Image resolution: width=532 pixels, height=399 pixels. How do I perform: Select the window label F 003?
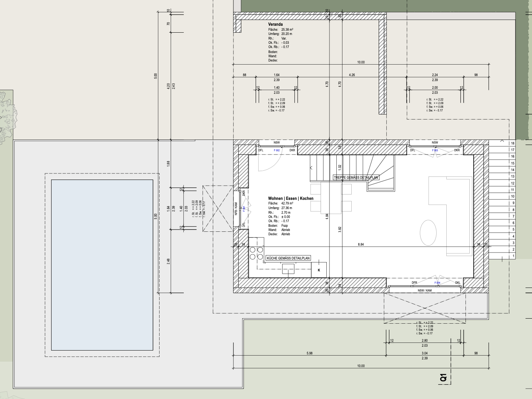coord(435,150)
